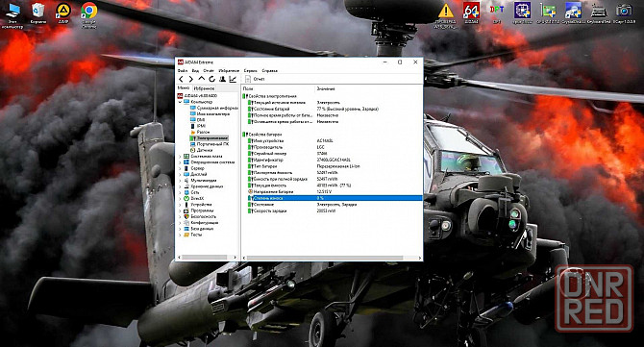Expand the Системная плата node

pyautogui.click(x=180, y=156)
